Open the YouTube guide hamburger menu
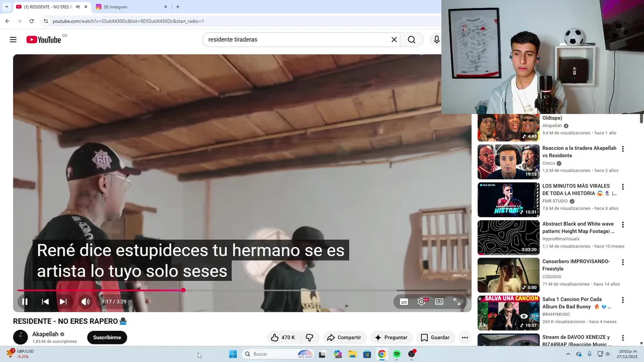This screenshot has width=644, height=362. pyautogui.click(x=13, y=40)
